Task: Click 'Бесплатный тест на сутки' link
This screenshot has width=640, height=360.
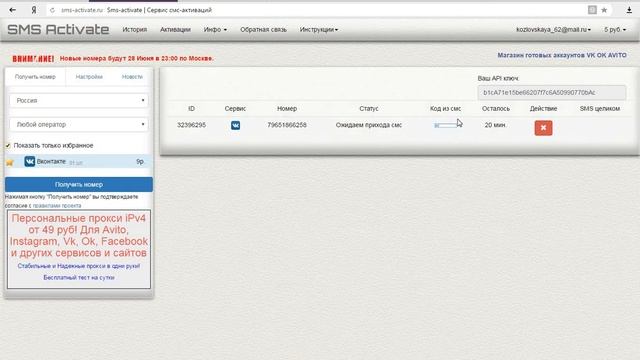Action: (x=79, y=278)
